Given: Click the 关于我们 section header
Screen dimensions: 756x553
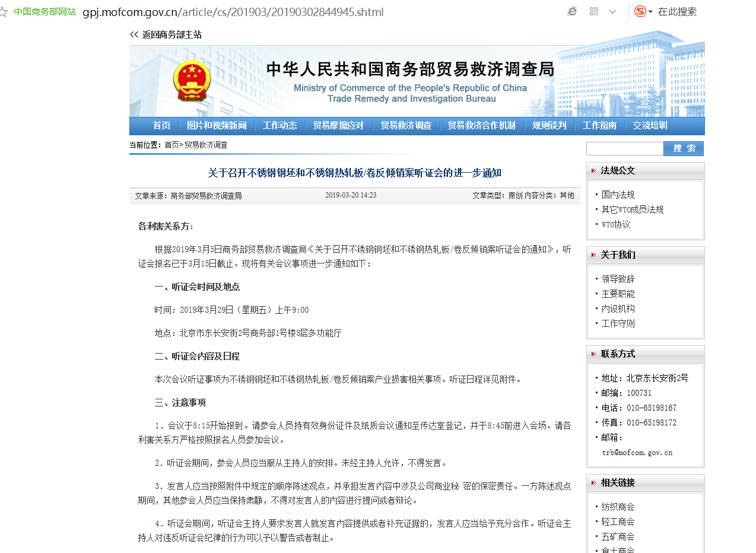Looking at the screenshot, I should [618, 255].
